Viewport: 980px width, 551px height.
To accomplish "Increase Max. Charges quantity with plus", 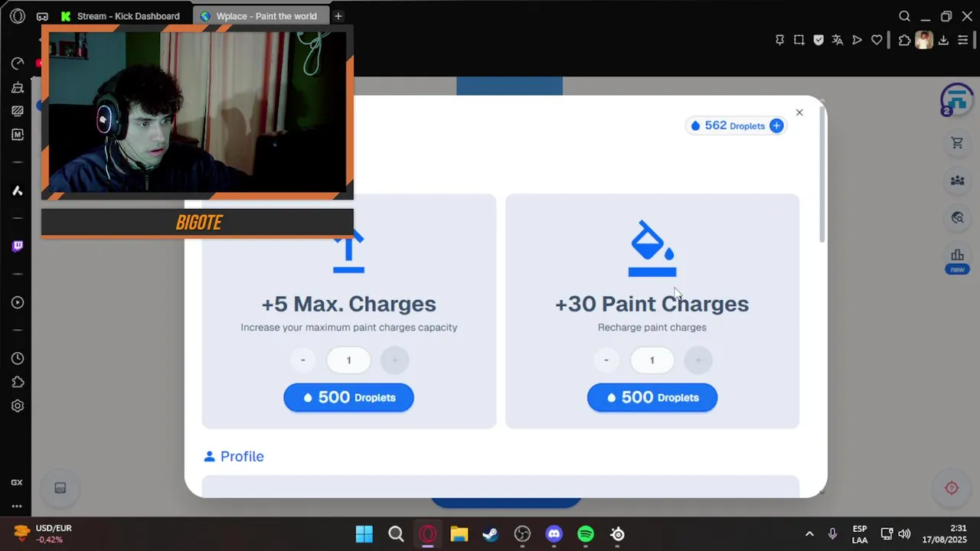I will tap(394, 360).
